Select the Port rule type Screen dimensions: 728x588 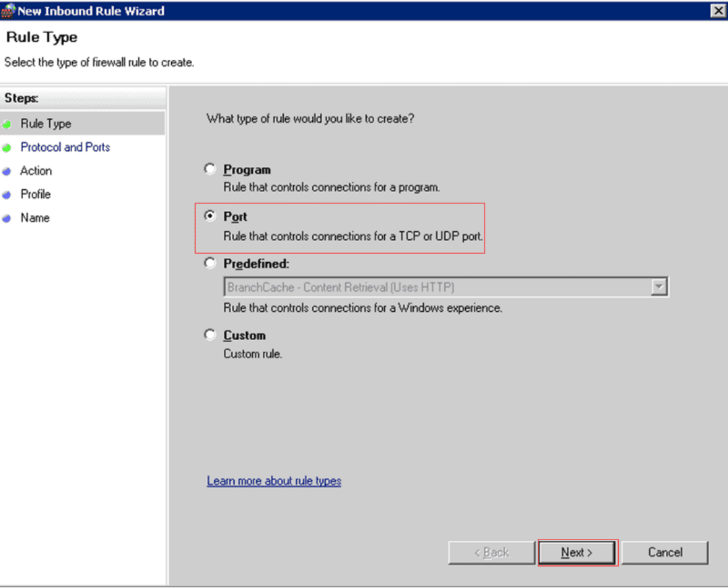(210, 216)
